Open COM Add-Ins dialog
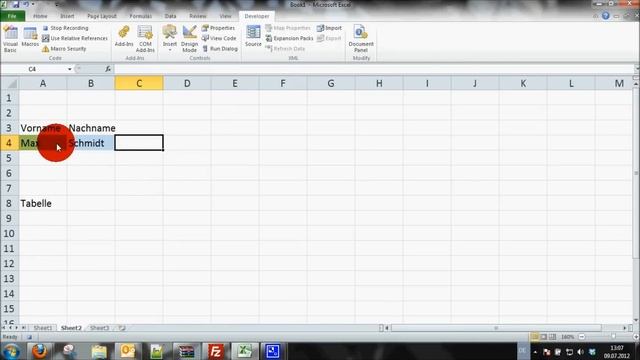This screenshot has width=640, height=360. pos(145,38)
